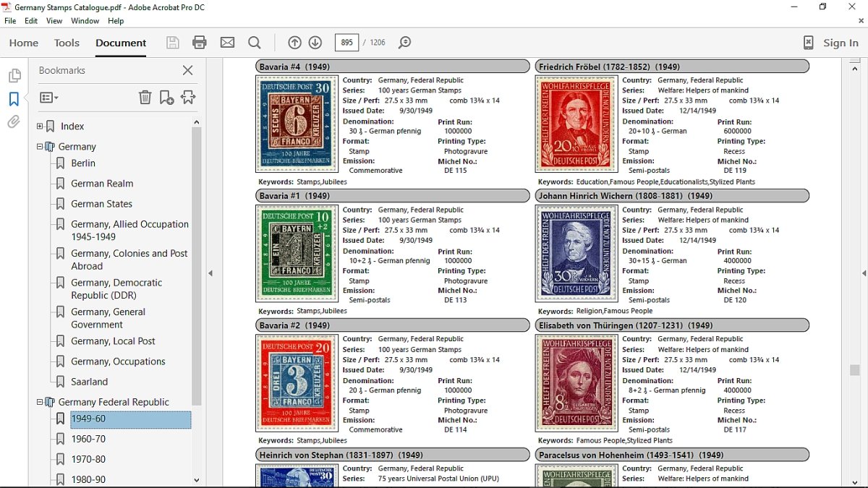Email the PDF document
Screen dimensions: 868x488
point(226,43)
